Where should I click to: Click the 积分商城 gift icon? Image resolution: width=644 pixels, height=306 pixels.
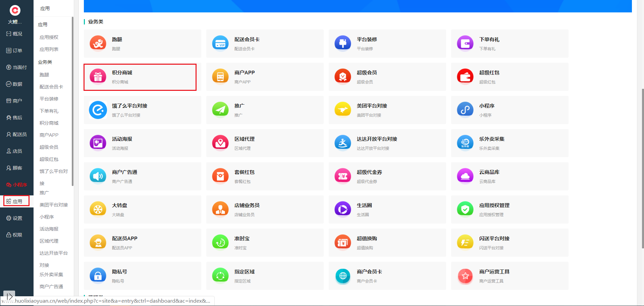click(98, 77)
